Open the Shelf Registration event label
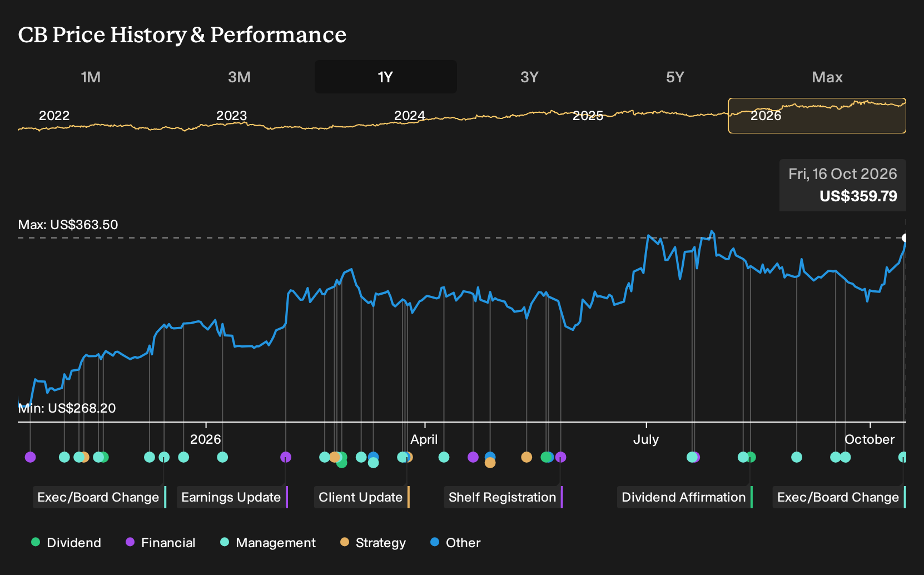 [x=504, y=497]
